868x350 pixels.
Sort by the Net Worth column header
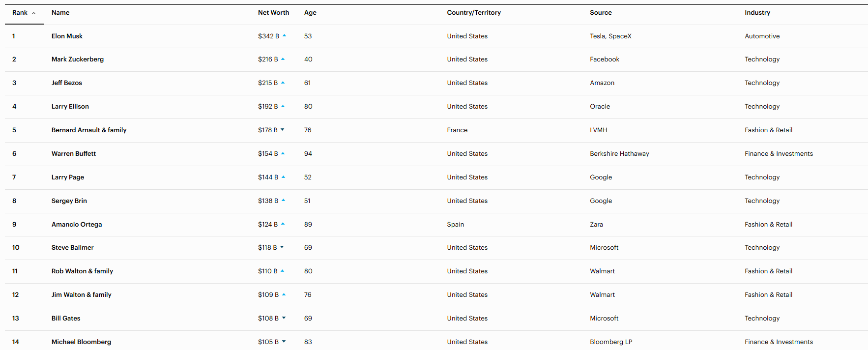273,13
